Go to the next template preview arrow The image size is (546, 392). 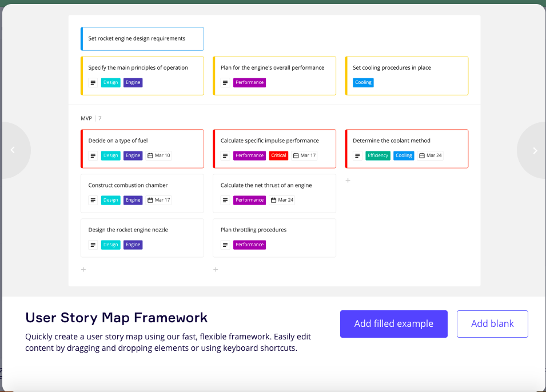[535, 150]
